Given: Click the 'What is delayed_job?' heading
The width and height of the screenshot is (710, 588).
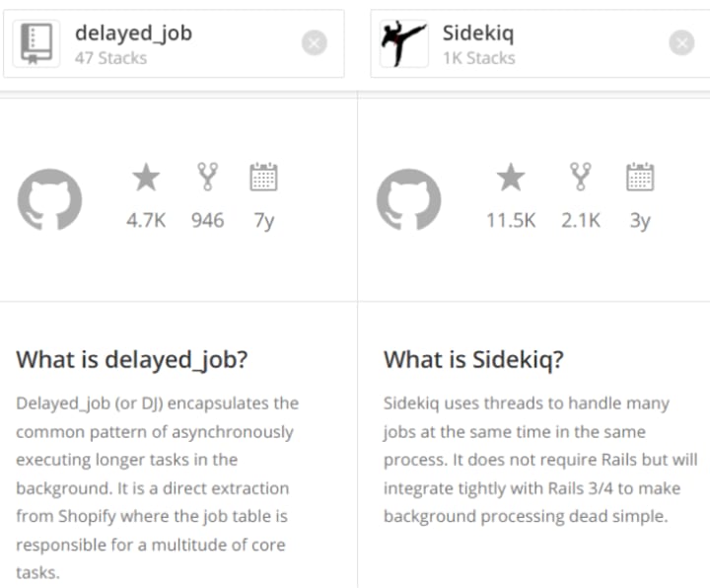Looking at the screenshot, I should [132, 360].
